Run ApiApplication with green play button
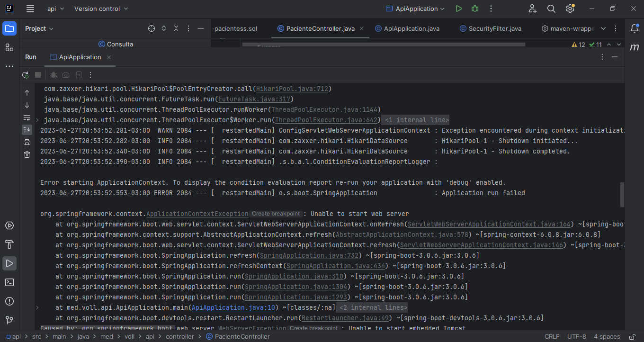Screen dimensions: 644x342 458,9
